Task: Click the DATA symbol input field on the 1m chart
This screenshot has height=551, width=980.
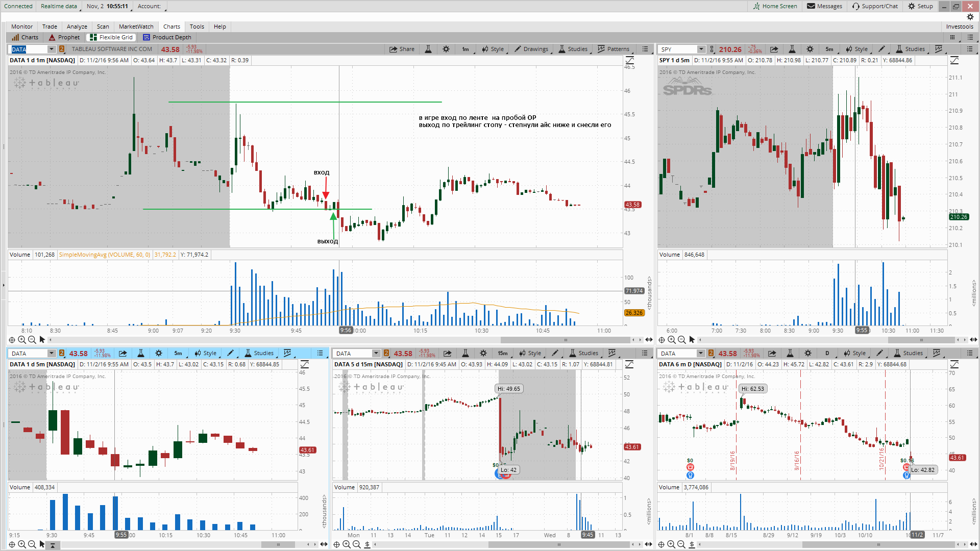Action: pyautogui.click(x=29, y=49)
